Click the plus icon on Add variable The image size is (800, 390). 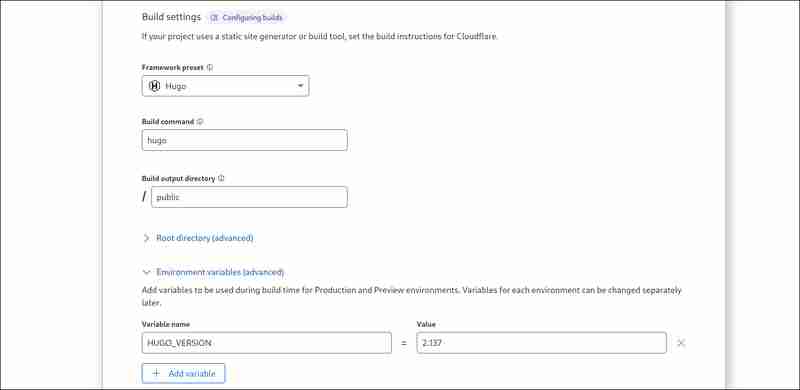tap(156, 373)
